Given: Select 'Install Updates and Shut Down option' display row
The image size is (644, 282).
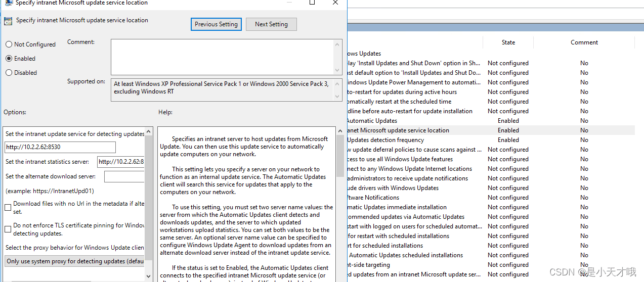Looking at the screenshot, I should click(491, 63).
